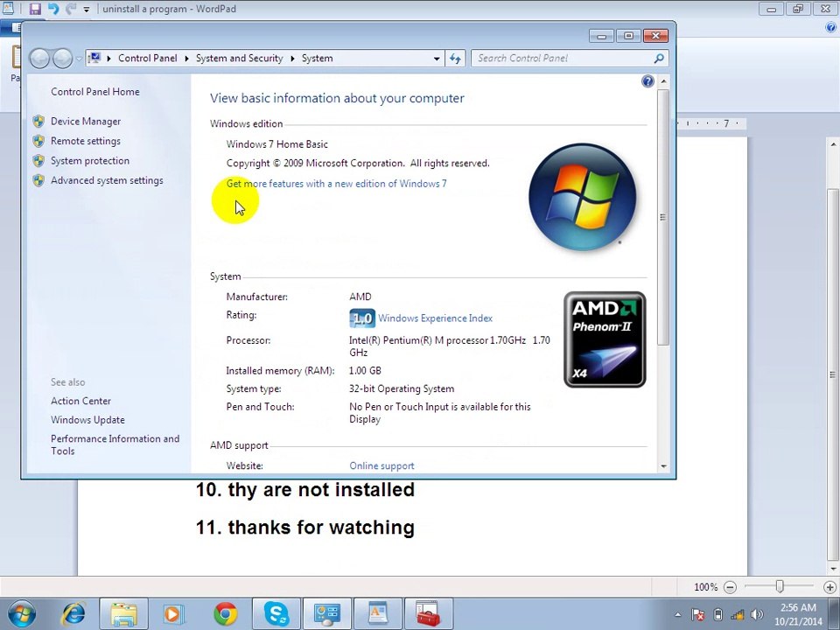This screenshot has width=840, height=630.
Task: Click Undo icon in WordPad title bar
Action: [53, 9]
